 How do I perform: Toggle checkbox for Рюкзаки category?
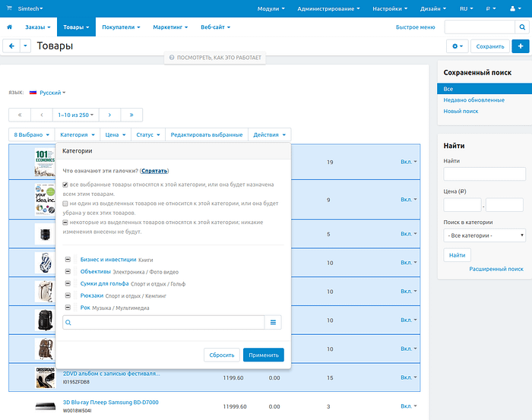click(x=67, y=295)
